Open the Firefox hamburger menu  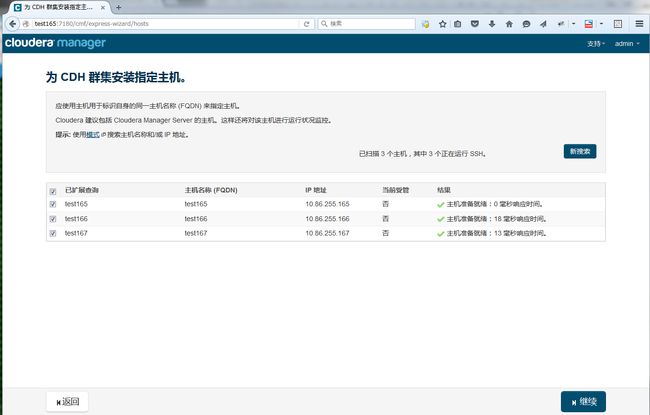639,24
